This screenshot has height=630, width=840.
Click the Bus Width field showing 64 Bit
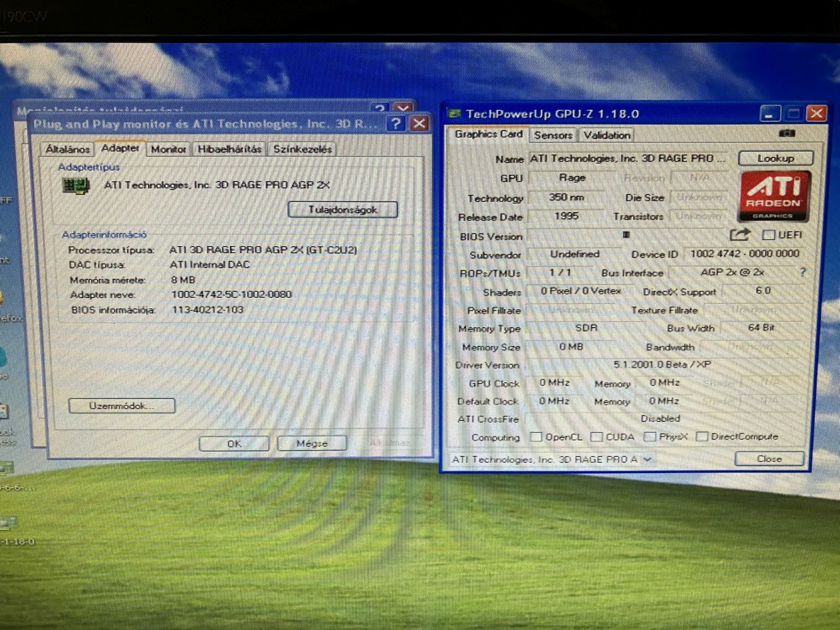pyautogui.click(x=761, y=328)
